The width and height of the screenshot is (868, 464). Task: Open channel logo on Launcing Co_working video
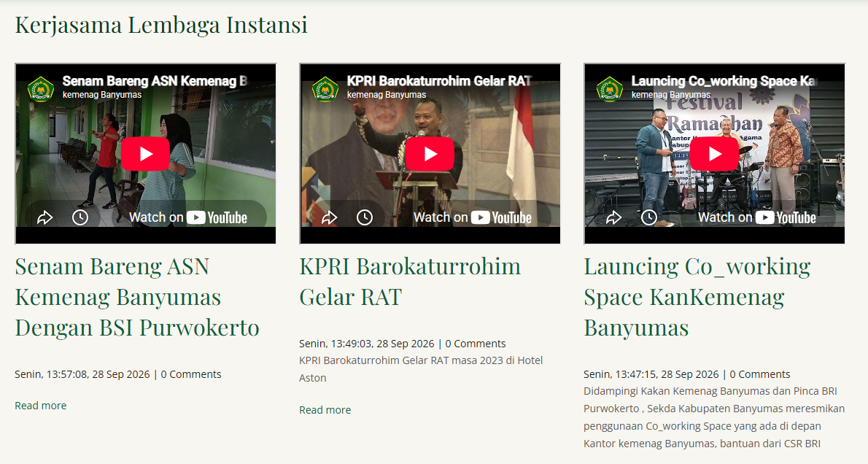[610, 88]
